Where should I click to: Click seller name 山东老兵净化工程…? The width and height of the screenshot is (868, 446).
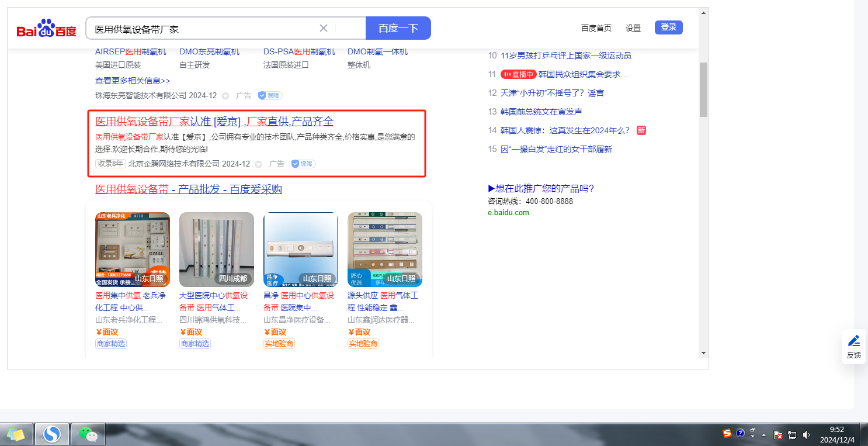pyautogui.click(x=129, y=320)
